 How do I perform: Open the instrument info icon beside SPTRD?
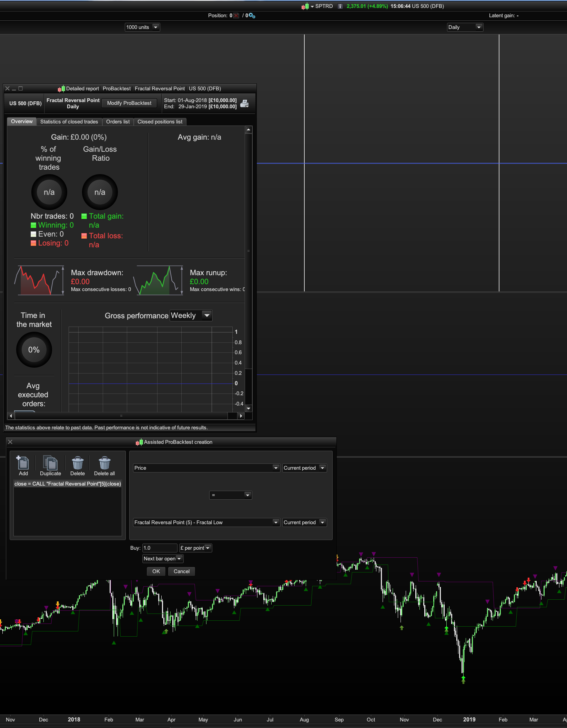340,6
